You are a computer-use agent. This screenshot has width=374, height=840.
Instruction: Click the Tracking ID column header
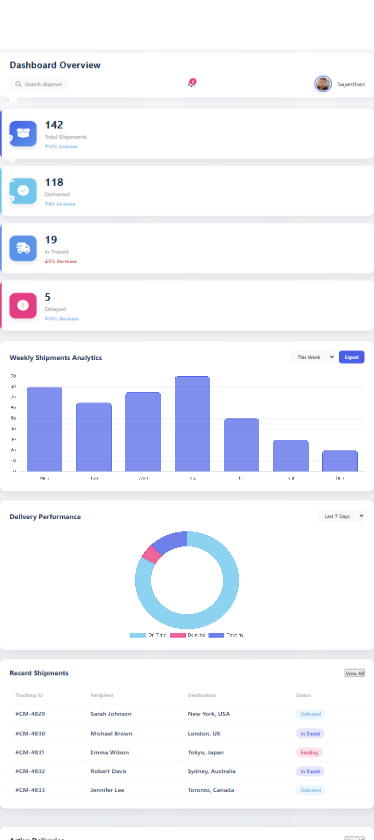(29, 695)
